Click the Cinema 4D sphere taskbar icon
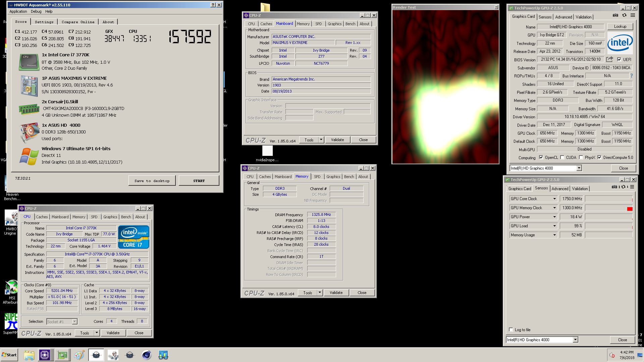The width and height of the screenshot is (644, 362). (147, 355)
